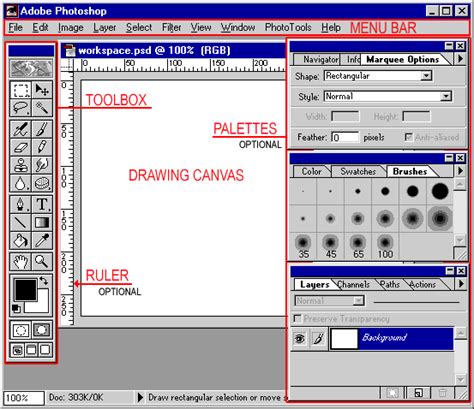Select the Move tool
Screen dimensions: 474x409
[42, 90]
